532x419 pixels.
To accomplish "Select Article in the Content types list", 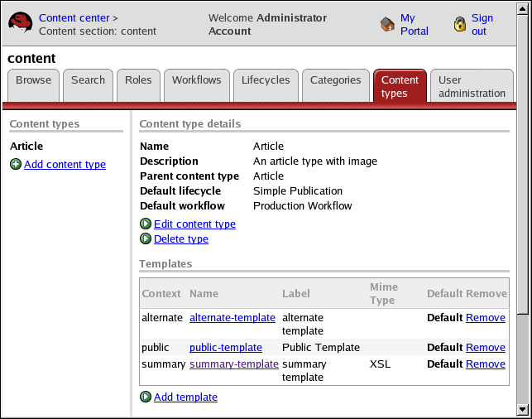I will [26, 146].
